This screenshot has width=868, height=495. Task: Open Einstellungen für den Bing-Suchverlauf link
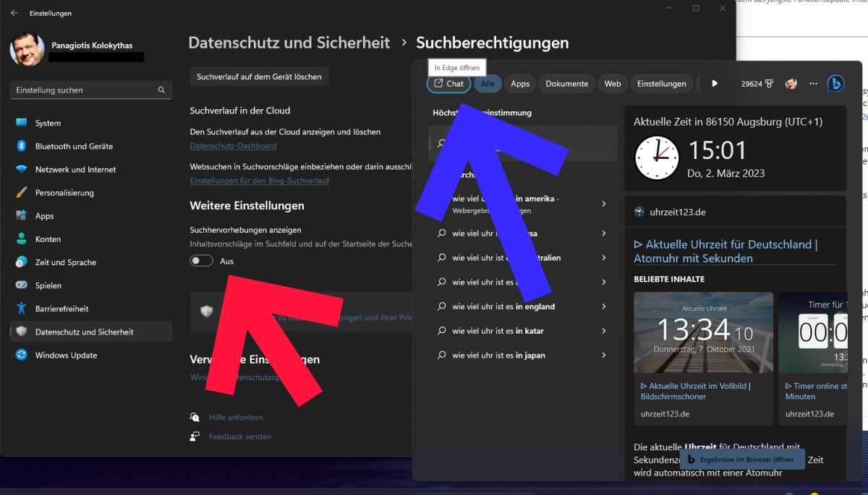click(x=260, y=181)
